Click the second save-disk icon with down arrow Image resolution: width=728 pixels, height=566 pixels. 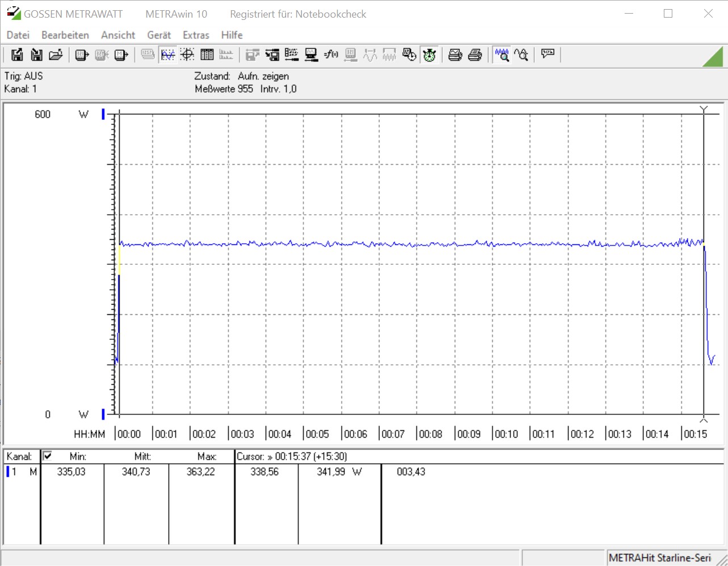tap(36, 55)
